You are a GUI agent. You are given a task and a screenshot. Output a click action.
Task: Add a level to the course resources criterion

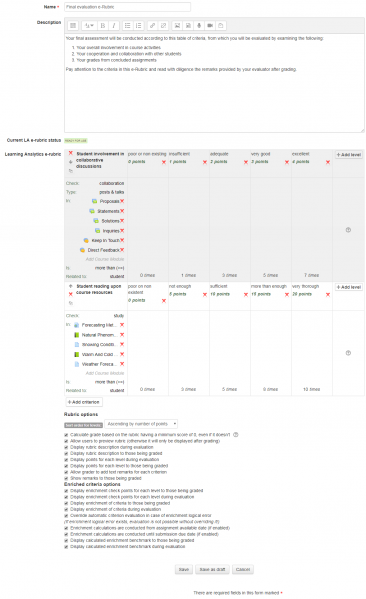coord(349,287)
